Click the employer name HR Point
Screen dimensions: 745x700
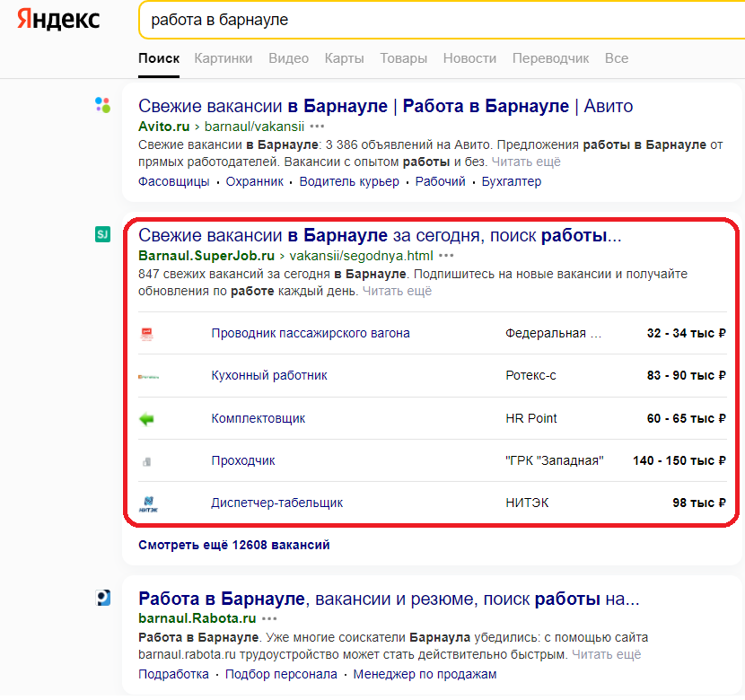click(531, 418)
